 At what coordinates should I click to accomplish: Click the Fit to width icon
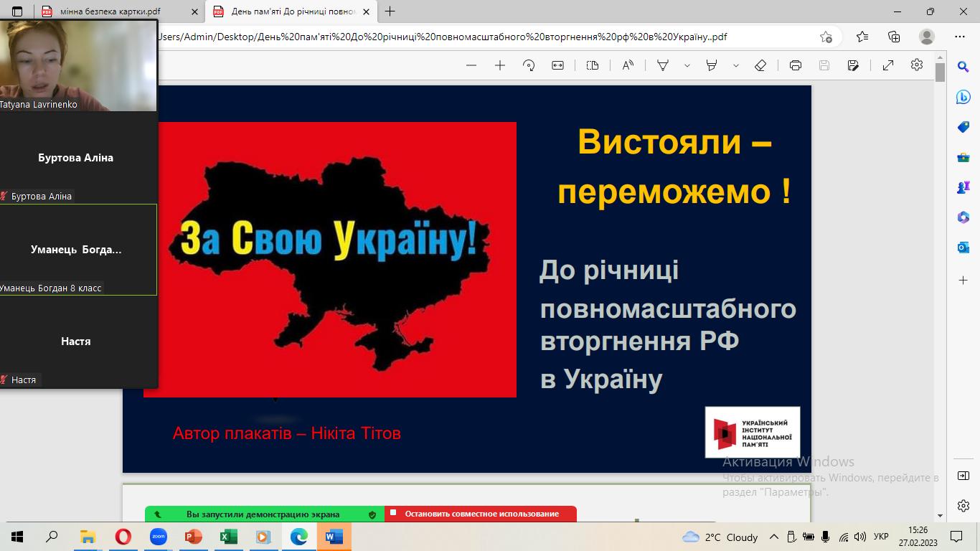[x=557, y=65]
